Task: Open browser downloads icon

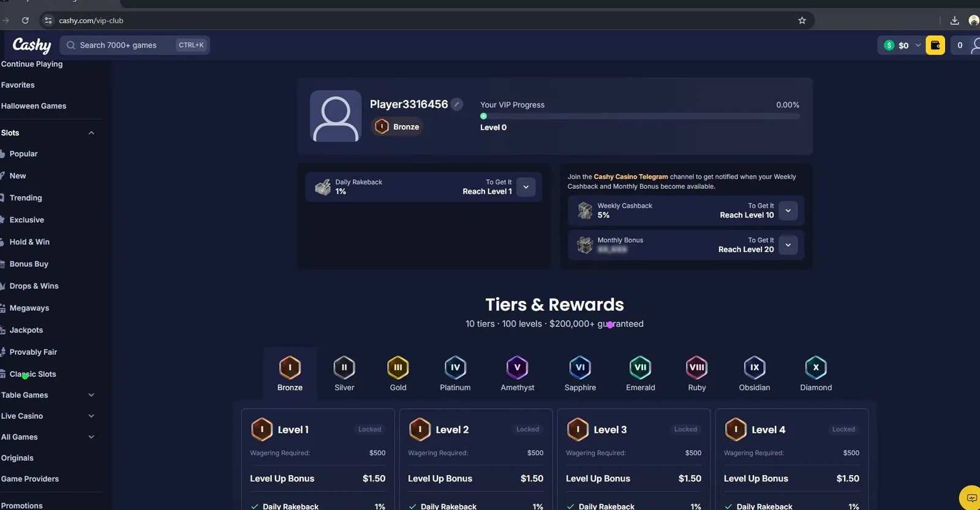Action: pos(954,20)
